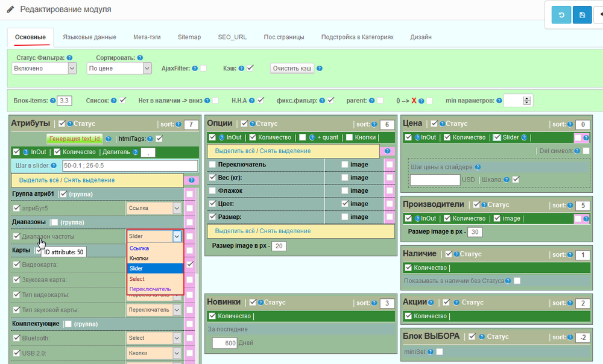Viewport: 603px width, 364px height.
Task: Click help icon beside Шаг в slider
Action: point(54,166)
